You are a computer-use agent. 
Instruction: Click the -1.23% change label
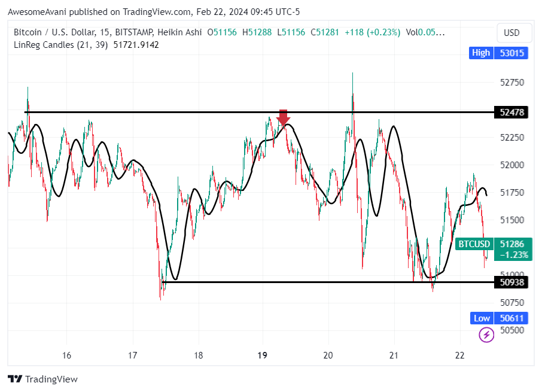(x=514, y=255)
